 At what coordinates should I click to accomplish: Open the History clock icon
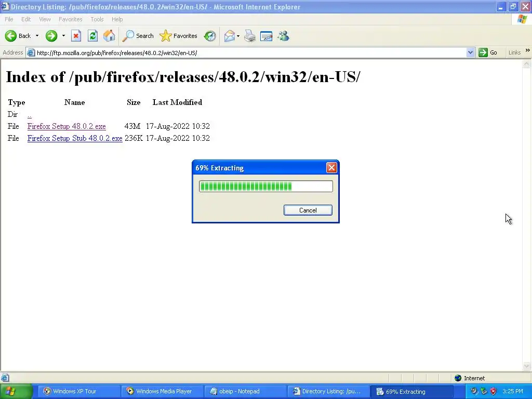pos(210,36)
